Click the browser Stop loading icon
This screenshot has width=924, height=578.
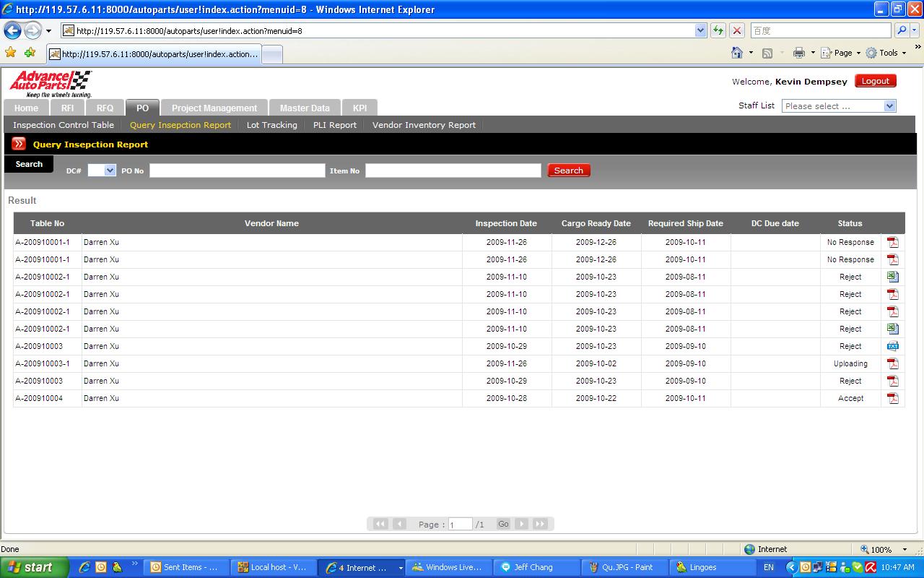point(736,30)
